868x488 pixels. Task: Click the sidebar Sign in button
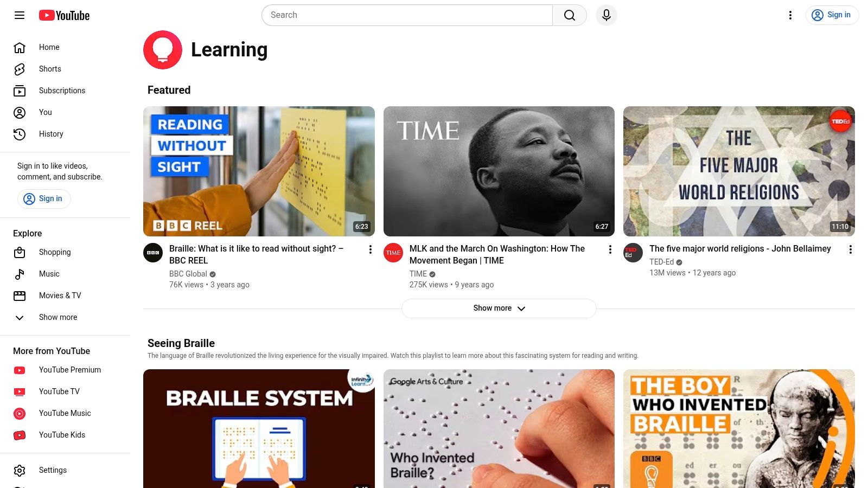tap(44, 199)
